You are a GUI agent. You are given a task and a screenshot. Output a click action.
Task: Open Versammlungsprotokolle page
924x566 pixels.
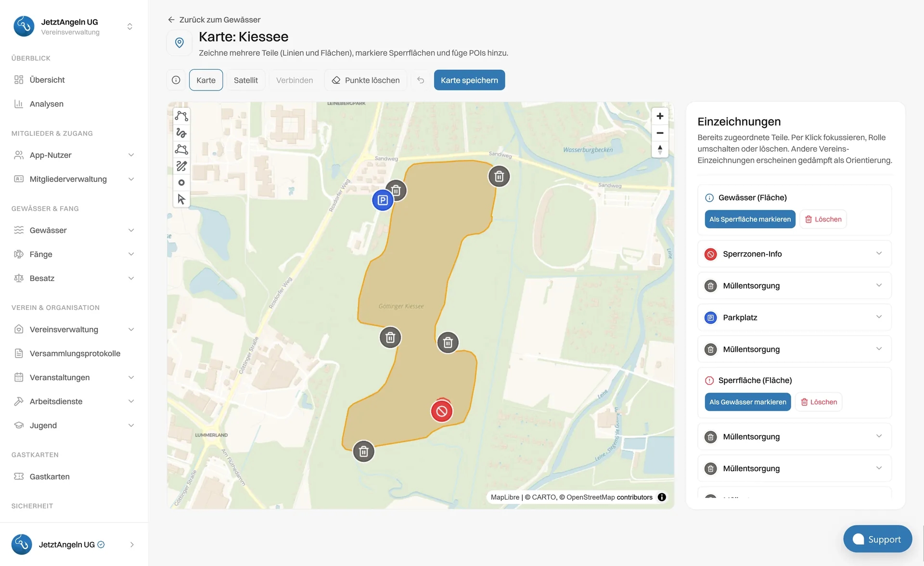(x=74, y=353)
